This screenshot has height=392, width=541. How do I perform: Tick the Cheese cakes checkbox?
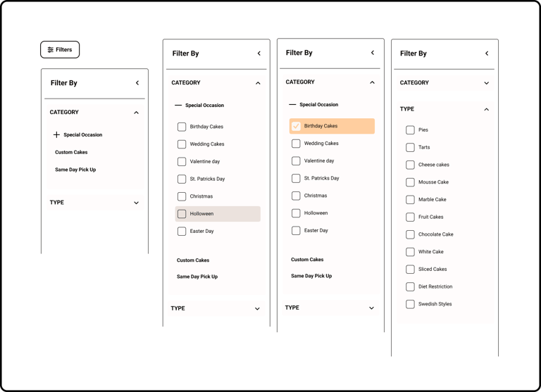[x=410, y=165]
